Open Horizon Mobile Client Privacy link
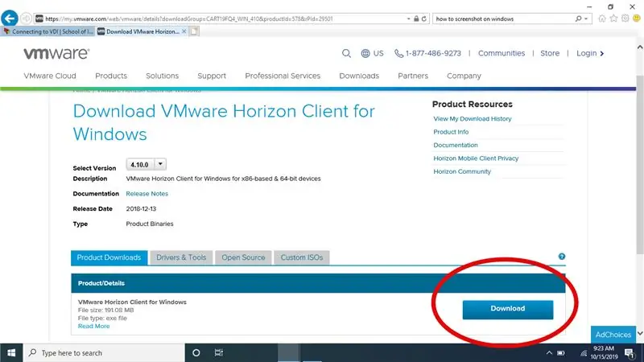Screen dimensions: 644x362 [476, 158]
